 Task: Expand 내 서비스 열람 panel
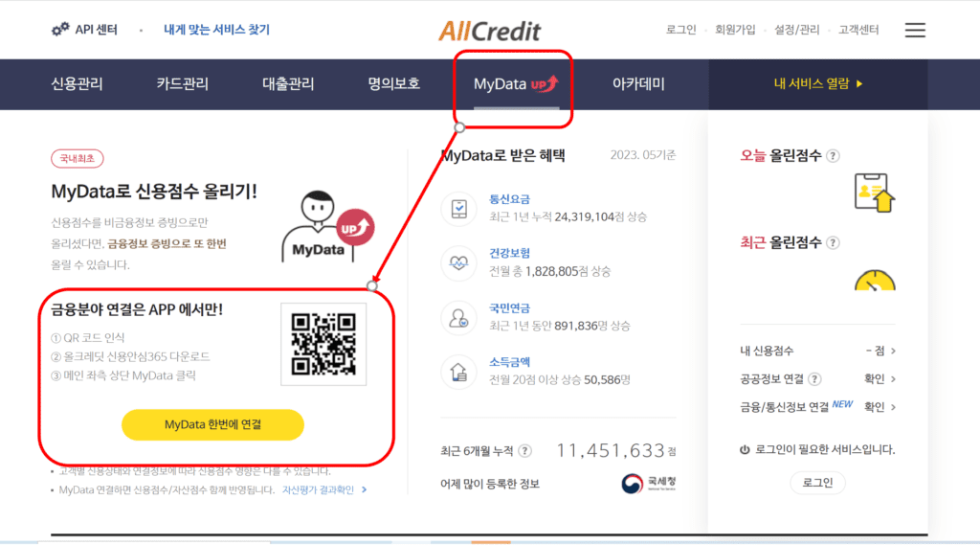click(818, 84)
